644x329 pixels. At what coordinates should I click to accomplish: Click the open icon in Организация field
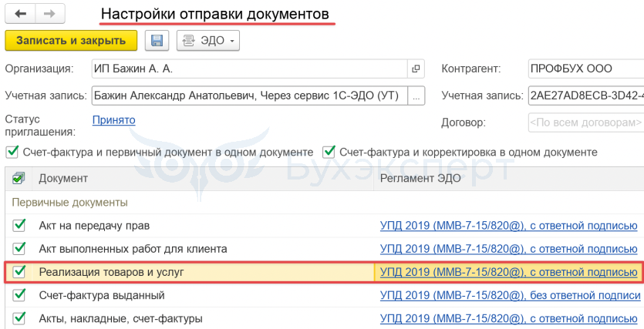pyautogui.click(x=416, y=69)
